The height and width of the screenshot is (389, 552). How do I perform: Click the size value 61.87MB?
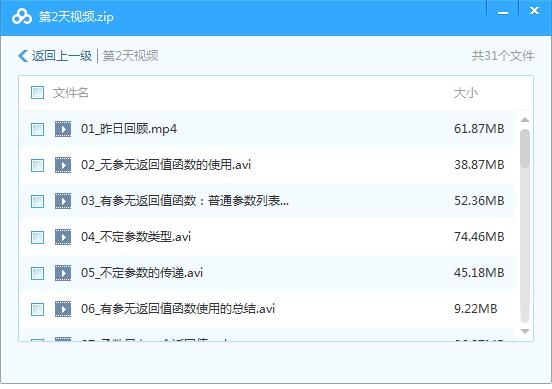click(x=479, y=129)
